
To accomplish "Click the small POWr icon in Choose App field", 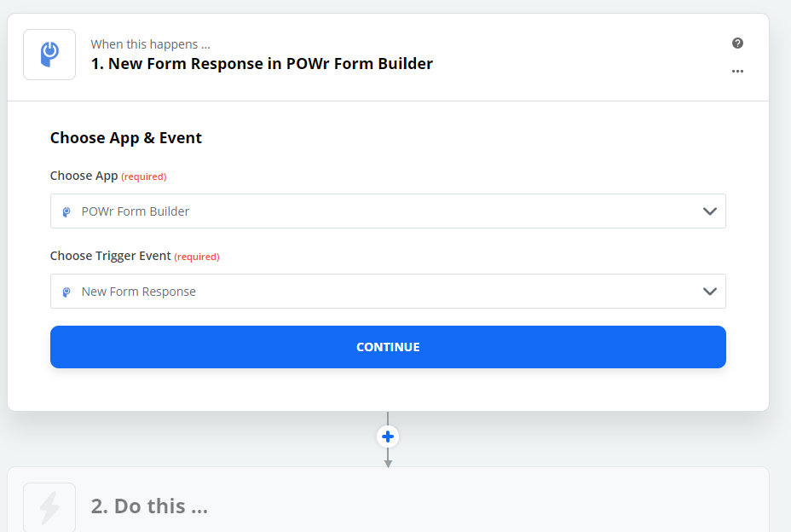I will click(66, 211).
